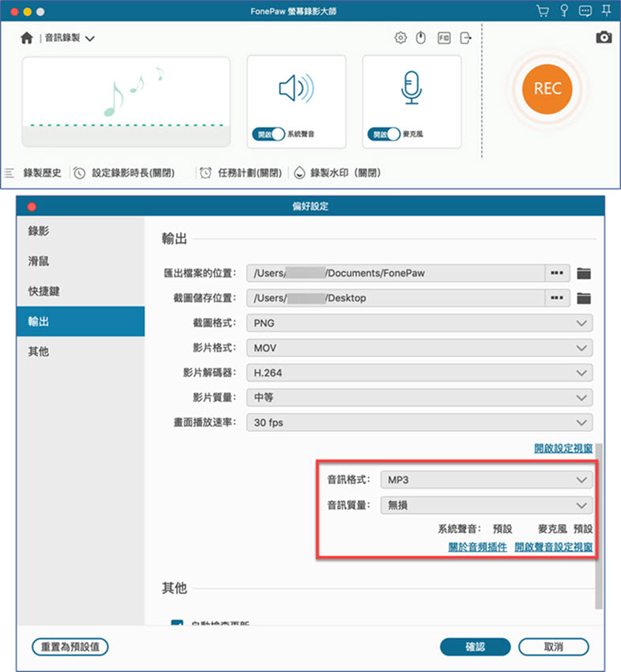
Task: Click the 確認 button
Action: tap(476, 647)
